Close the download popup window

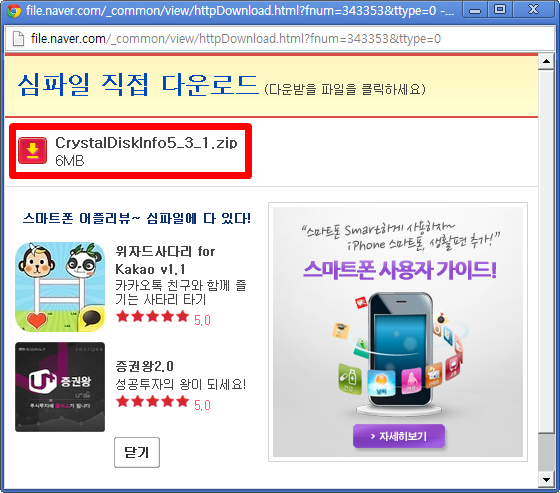pyautogui.click(x=533, y=10)
